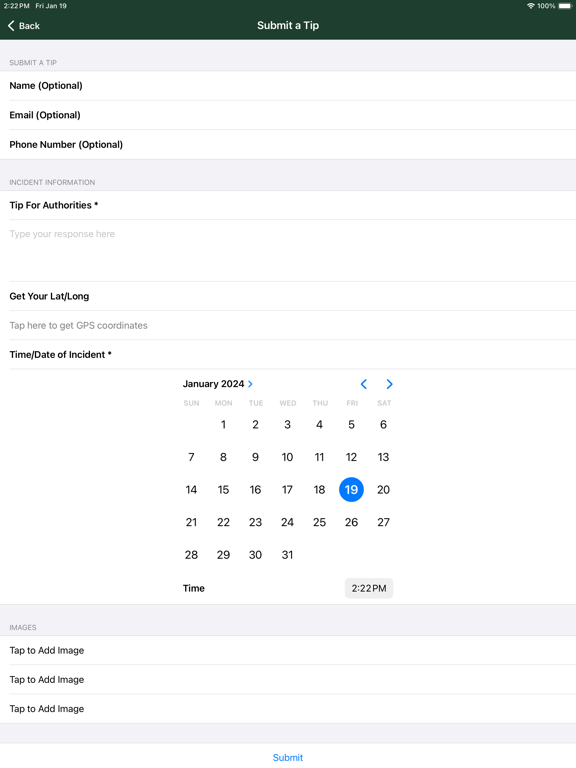Screen dimensions: 576x768
Task: Submit the tip form
Action: (x=288, y=757)
